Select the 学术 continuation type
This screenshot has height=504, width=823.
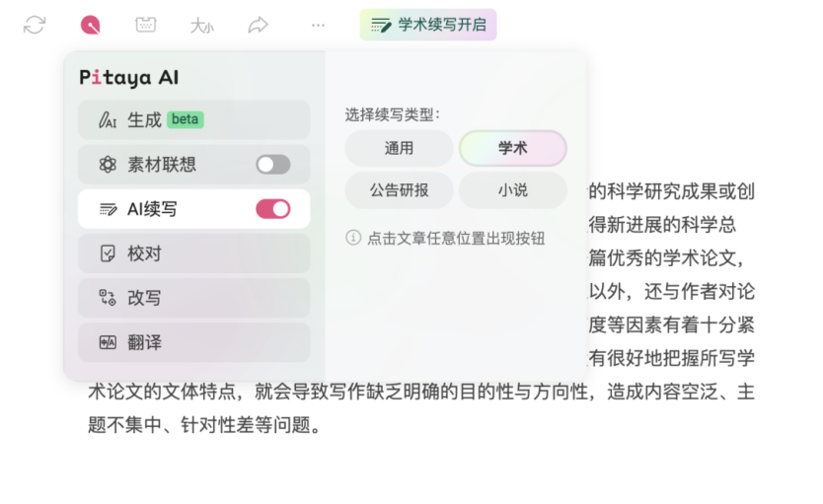pos(513,148)
